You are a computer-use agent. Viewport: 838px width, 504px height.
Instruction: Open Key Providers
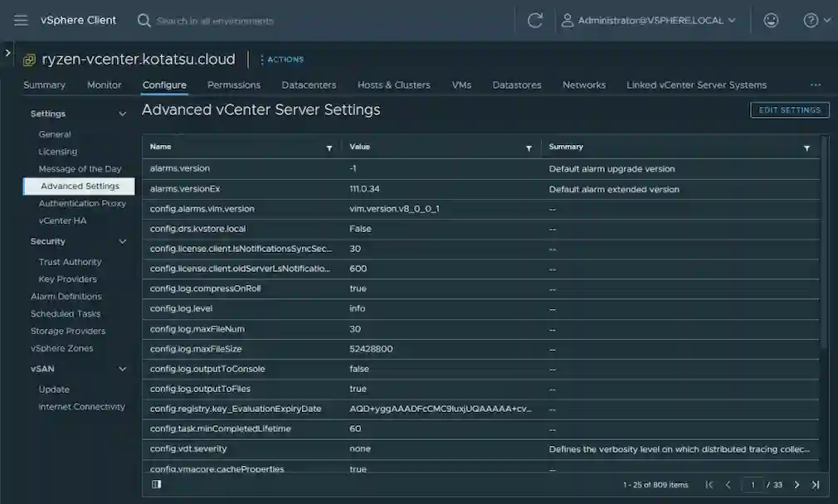(68, 279)
